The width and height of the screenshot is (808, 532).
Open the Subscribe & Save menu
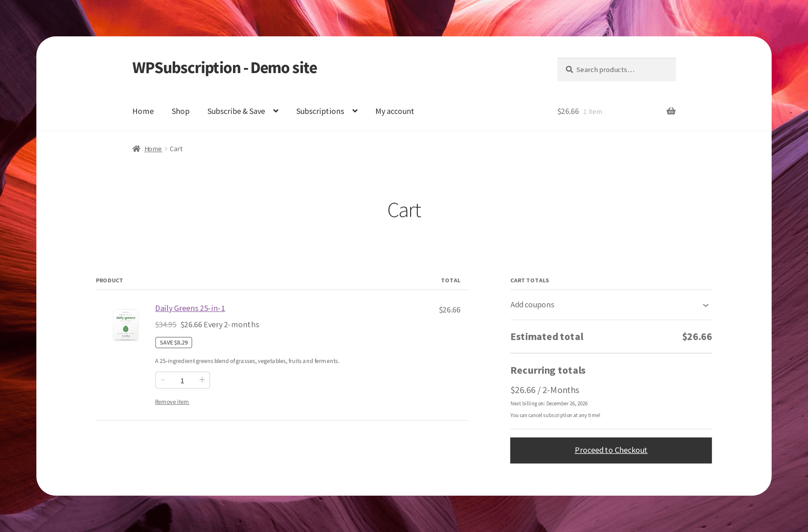coord(236,111)
